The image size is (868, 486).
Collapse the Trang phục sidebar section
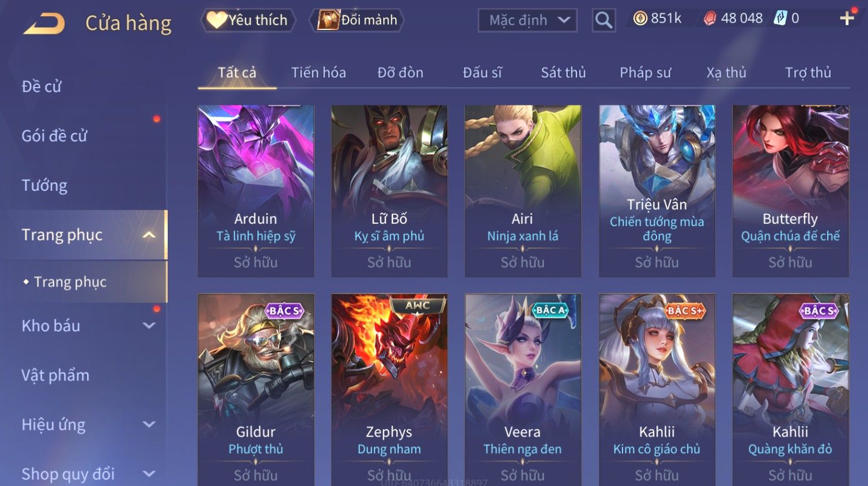tap(149, 235)
